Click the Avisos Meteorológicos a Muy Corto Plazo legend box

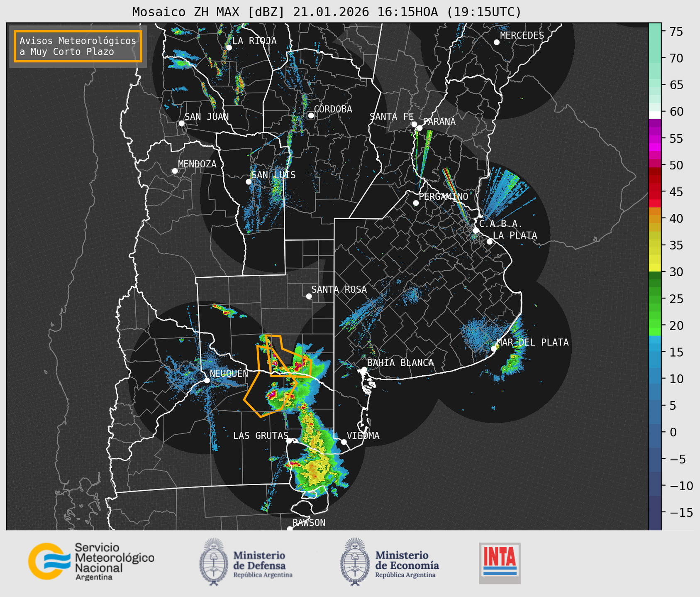(x=78, y=46)
